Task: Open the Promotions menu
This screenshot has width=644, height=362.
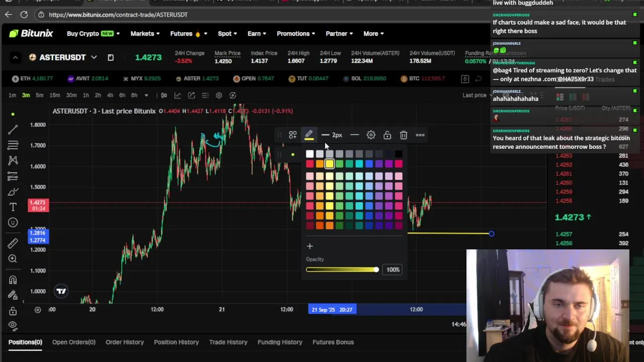Action: pos(296,34)
